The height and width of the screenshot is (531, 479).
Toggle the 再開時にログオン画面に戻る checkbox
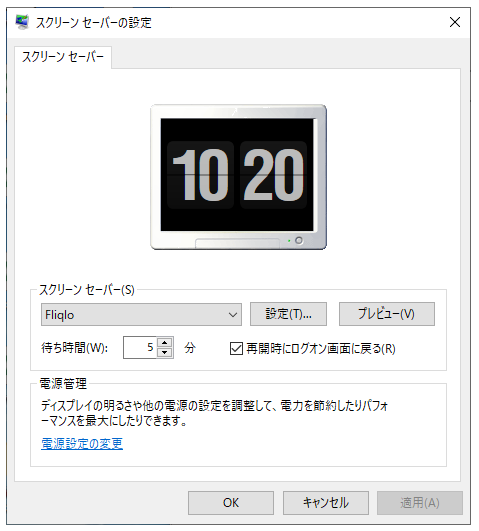click(x=236, y=348)
